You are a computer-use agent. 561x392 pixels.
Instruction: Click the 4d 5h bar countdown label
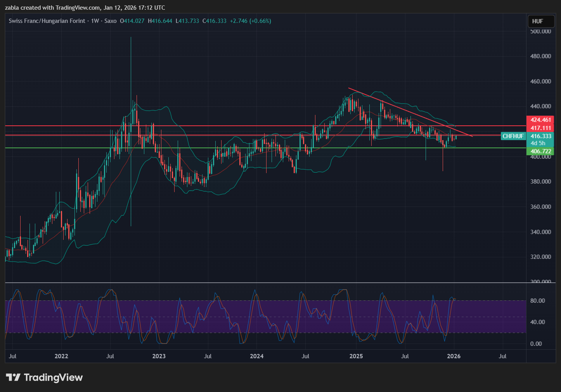click(x=538, y=143)
